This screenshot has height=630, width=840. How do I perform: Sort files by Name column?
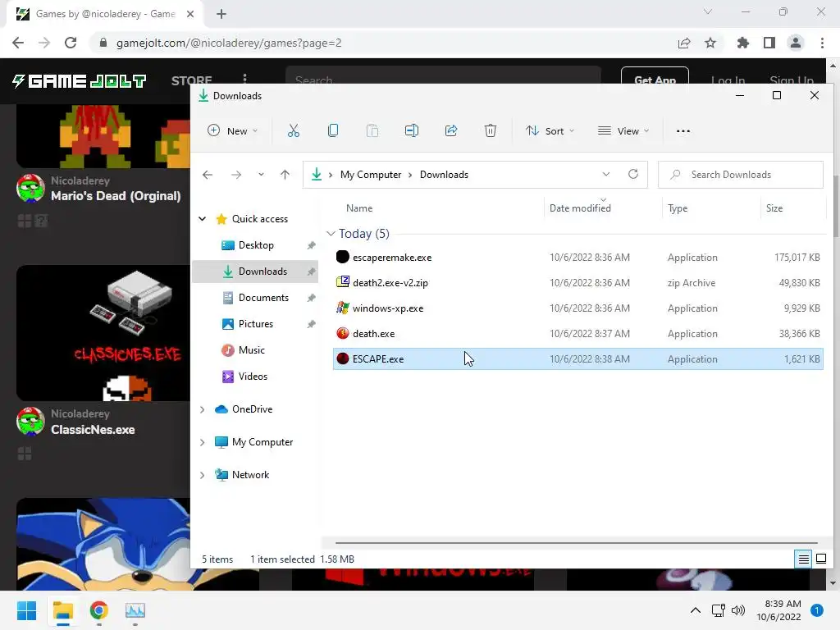pos(359,208)
